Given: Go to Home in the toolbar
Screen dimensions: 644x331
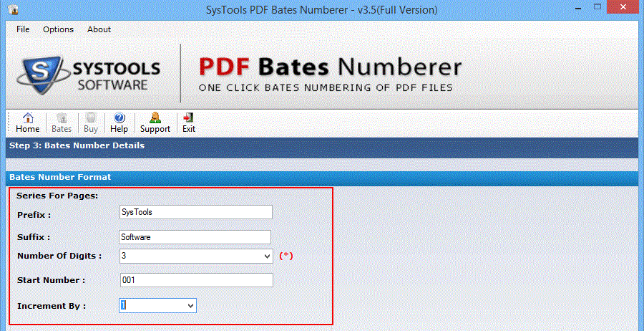Looking at the screenshot, I should tap(27, 123).
